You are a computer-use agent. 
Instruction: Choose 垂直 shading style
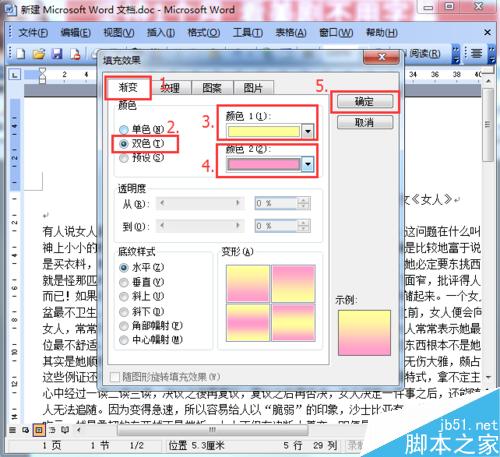124,282
